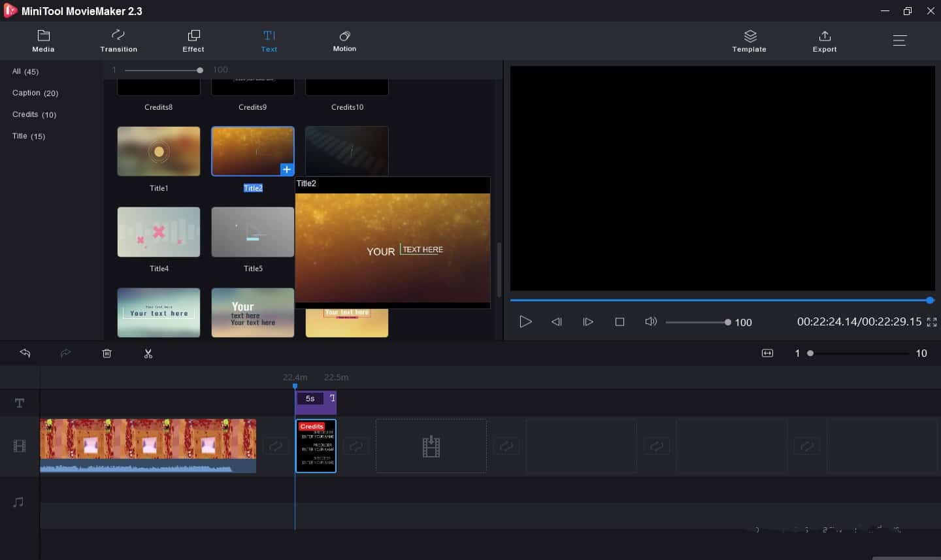Click the timeline zoom slider handle
This screenshot has height=560, width=941.
click(810, 353)
